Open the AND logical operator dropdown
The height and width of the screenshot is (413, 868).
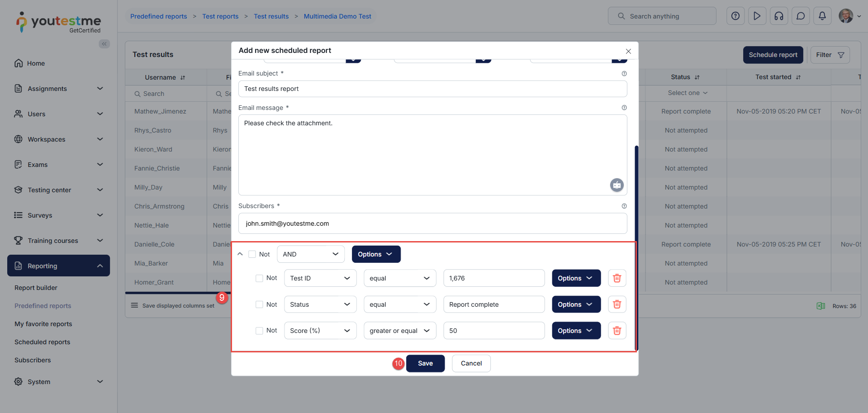[310, 254]
